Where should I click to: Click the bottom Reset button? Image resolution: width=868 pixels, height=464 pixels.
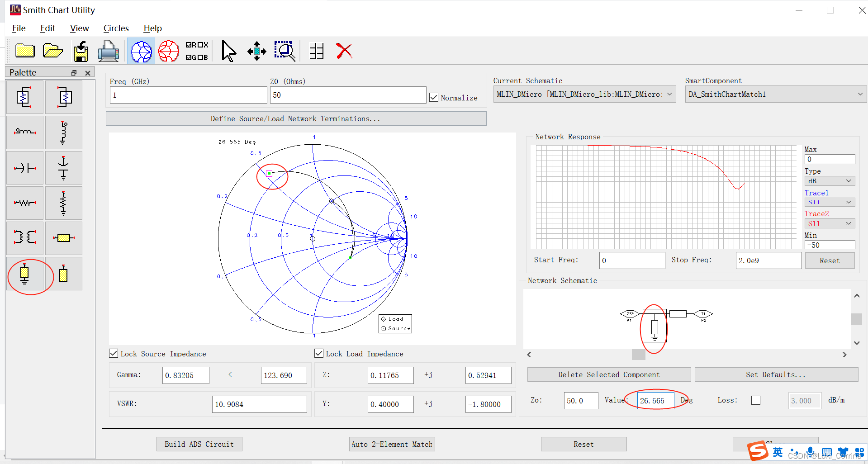(x=583, y=444)
